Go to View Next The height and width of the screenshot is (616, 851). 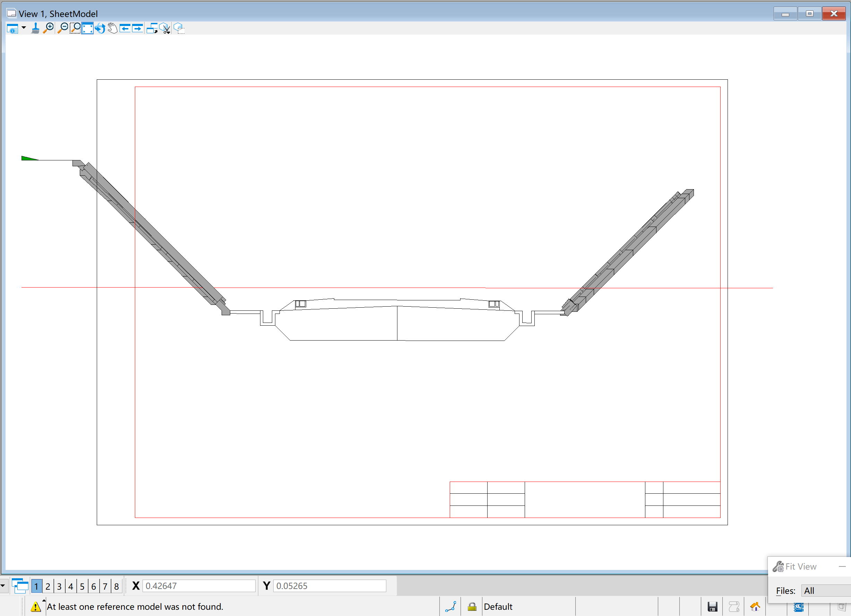[x=137, y=28]
